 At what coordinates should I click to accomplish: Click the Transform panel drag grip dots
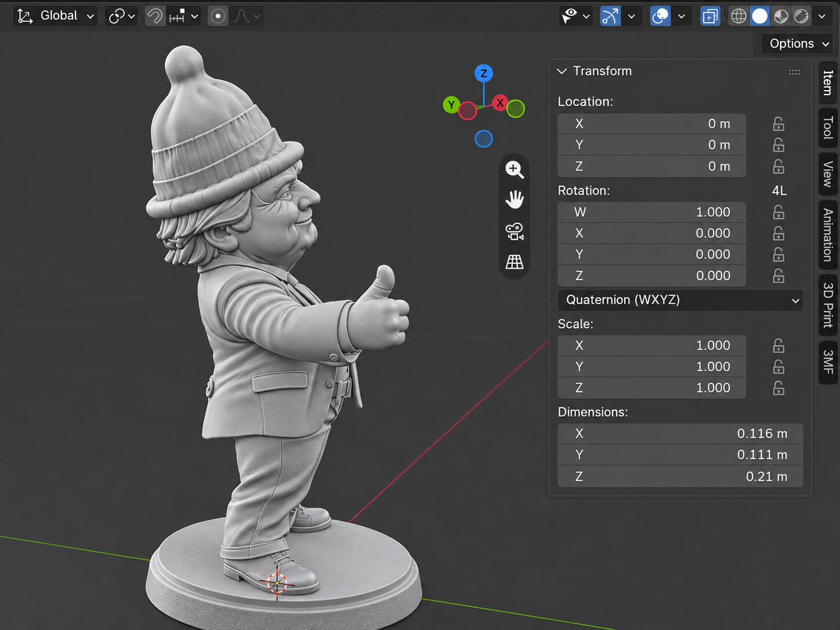tap(794, 72)
